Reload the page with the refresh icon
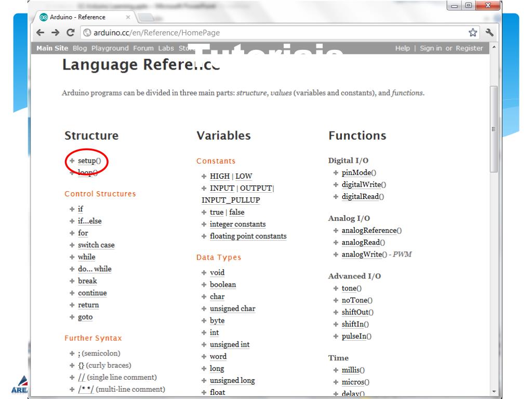 (71, 33)
